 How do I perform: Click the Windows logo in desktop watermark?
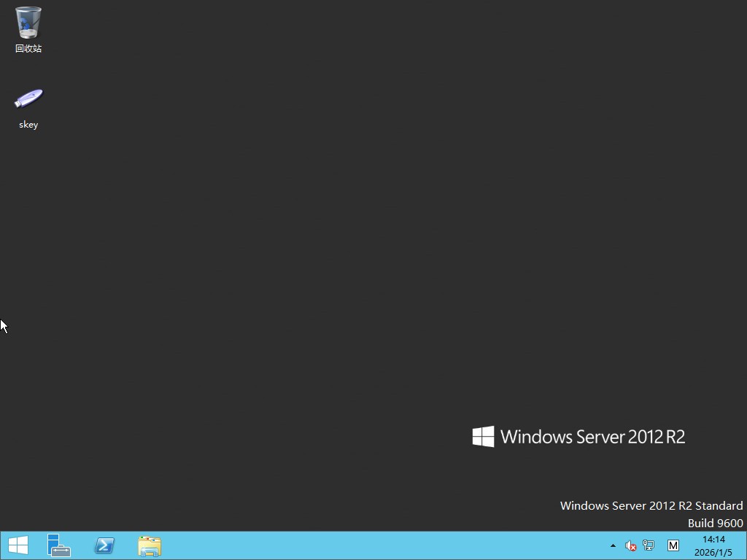pos(483,437)
